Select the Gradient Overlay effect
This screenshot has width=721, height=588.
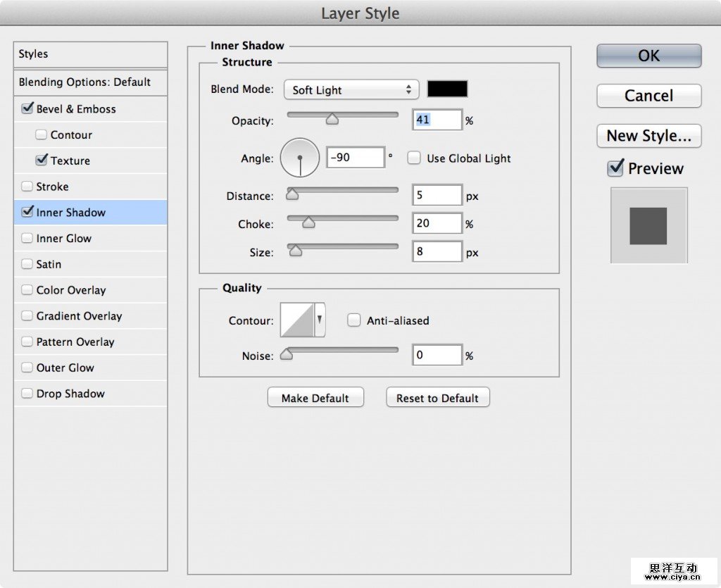coord(79,316)
